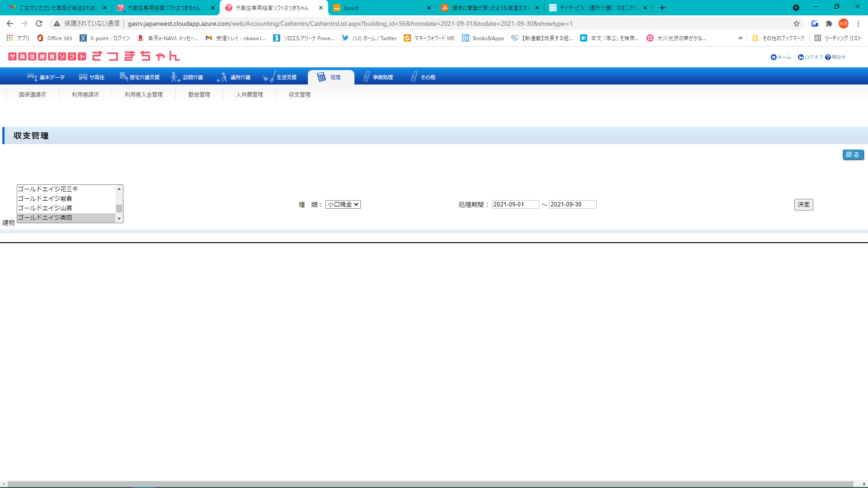Click the 経理 calculator icon tab
The width and height of the screenshot is (868, 488).
click(321, 77)
